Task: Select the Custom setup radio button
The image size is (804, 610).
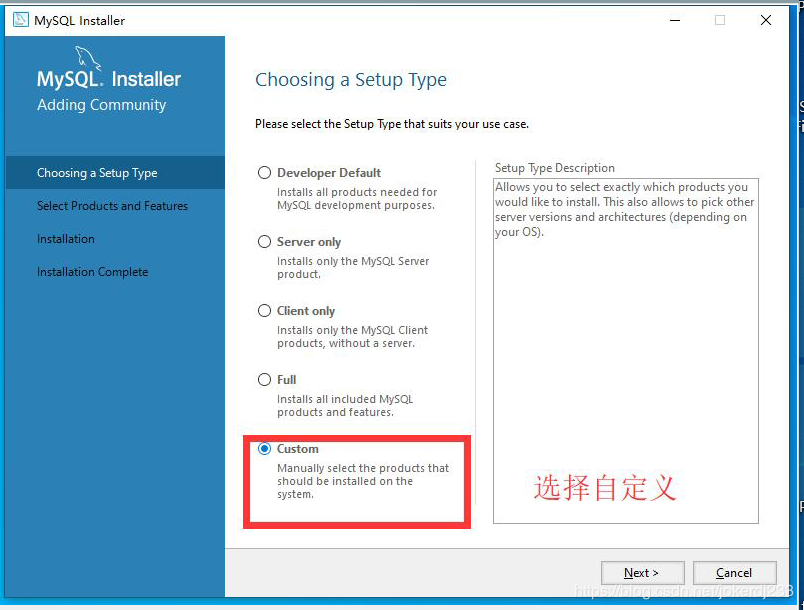Action: point(264,449)
